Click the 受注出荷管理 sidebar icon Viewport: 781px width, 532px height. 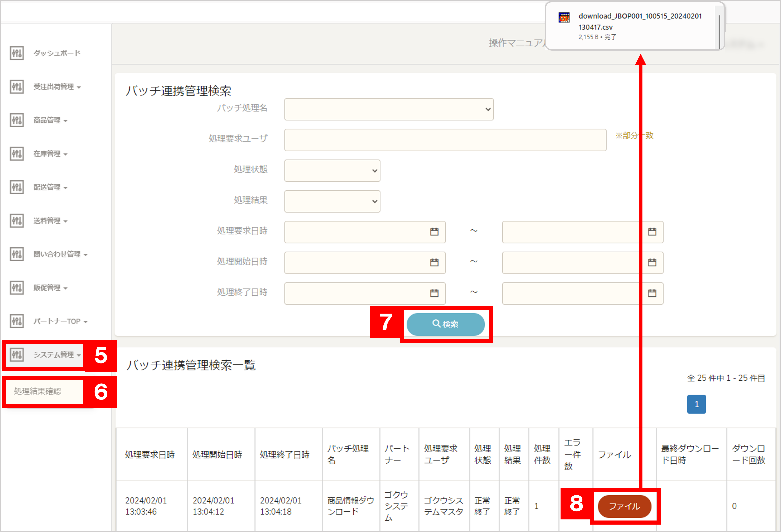click(17, 87)
